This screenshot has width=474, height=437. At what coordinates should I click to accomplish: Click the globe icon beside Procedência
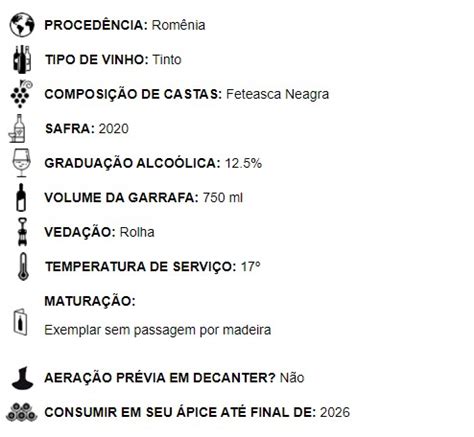(22, 25)
